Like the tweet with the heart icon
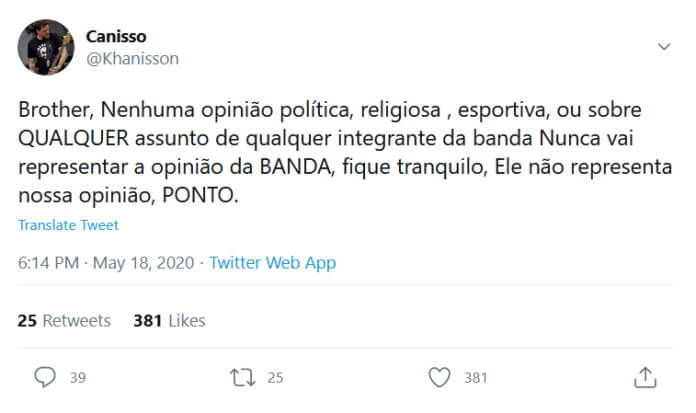 (438, 377)
